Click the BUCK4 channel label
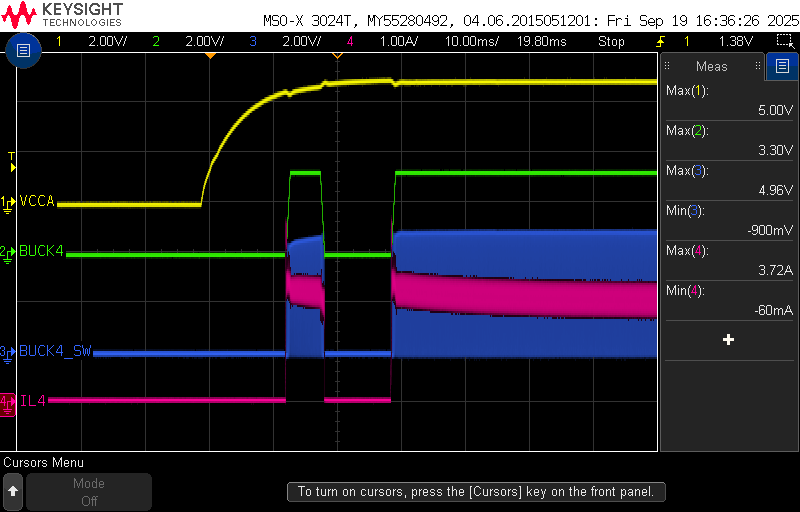 41,251
